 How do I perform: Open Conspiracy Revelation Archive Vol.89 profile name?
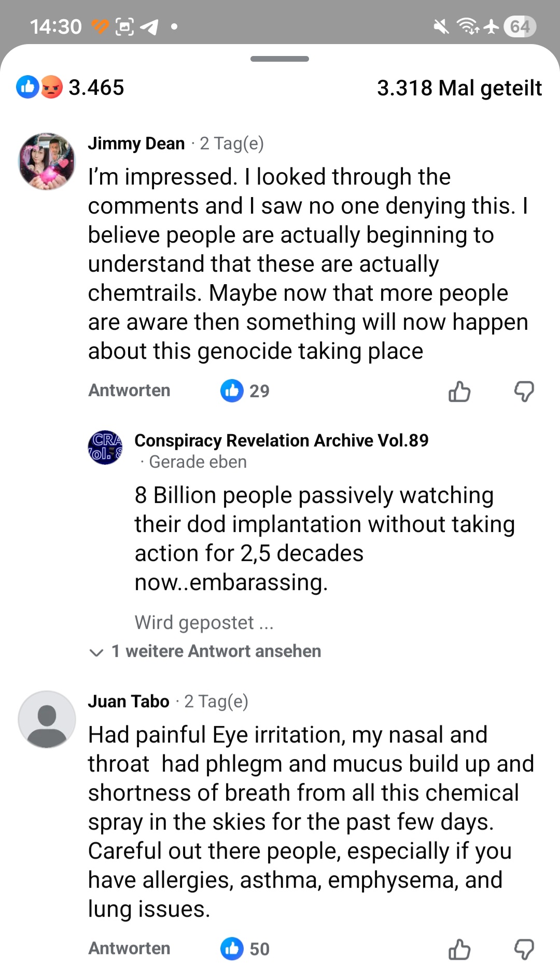pyautogui.click(x=282, y=440)
